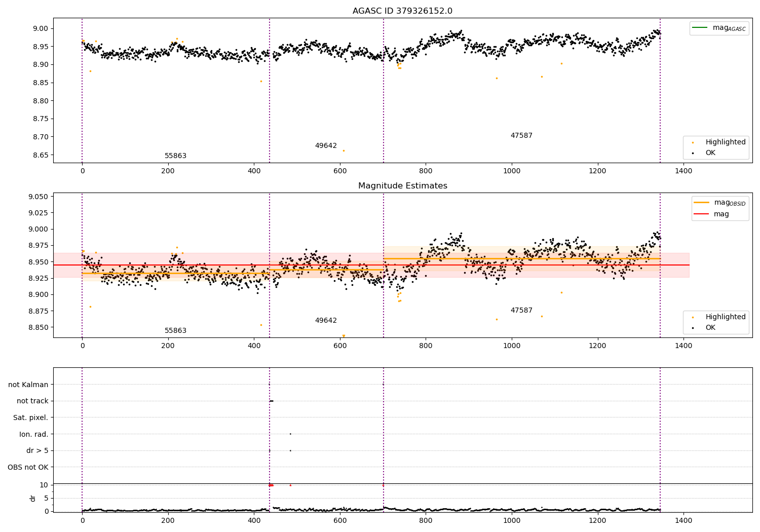Screen dimensions: 760x532
Task: Click '600' x-tick of the top plot
Action: pyautogui.click(x=340, y=171)
